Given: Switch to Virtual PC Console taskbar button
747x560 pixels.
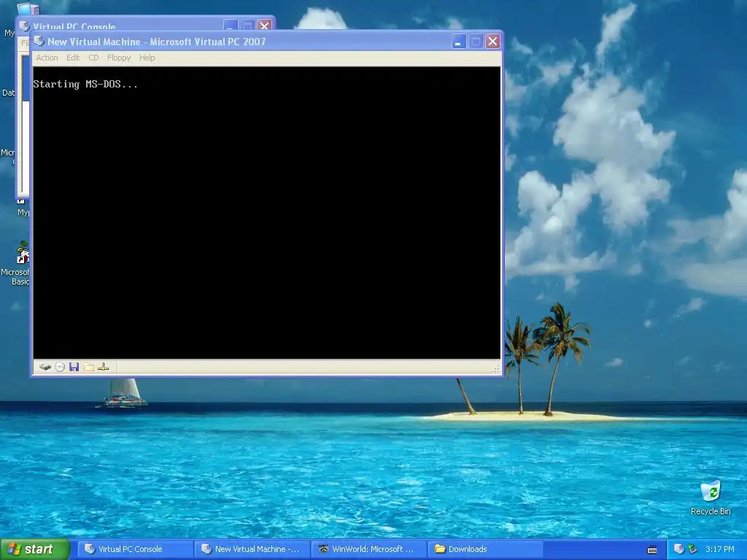Looking at the screenshot, I should click(135, 549).
